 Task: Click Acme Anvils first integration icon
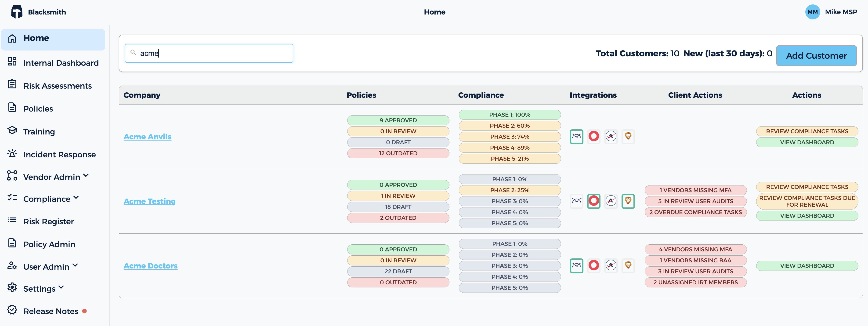pyautogui.click(x=577, y=137)
